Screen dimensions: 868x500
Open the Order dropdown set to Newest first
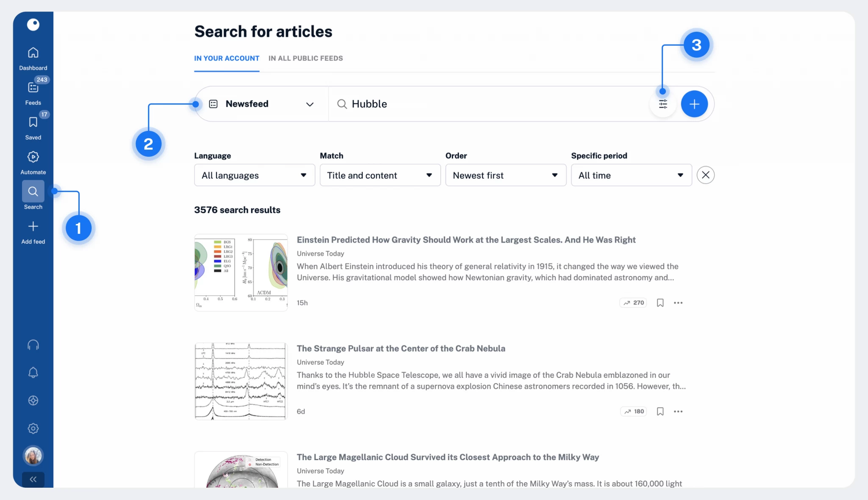(x=505, y=175)
